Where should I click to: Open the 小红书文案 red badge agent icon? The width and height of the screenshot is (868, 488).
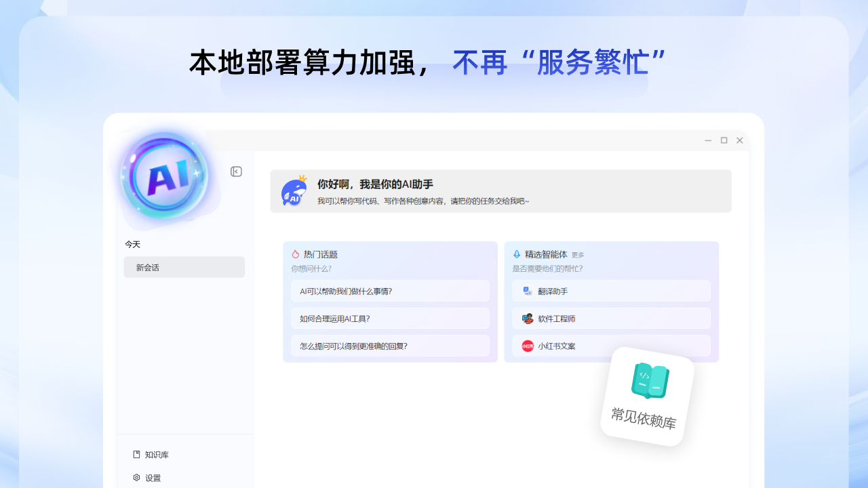click(527, 346)
